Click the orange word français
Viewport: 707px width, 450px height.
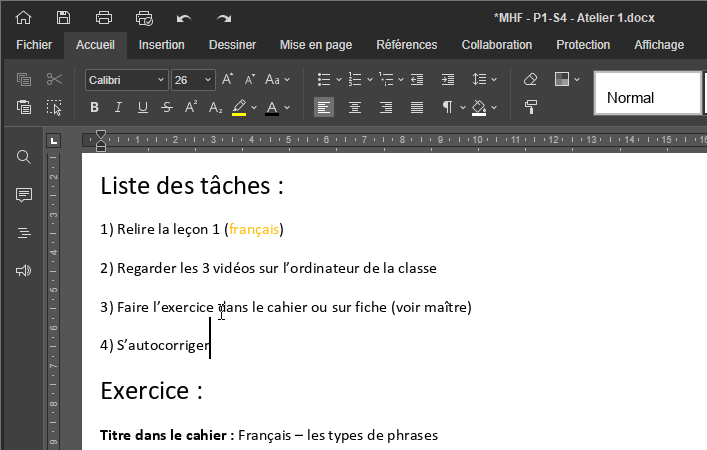[254, 230]
